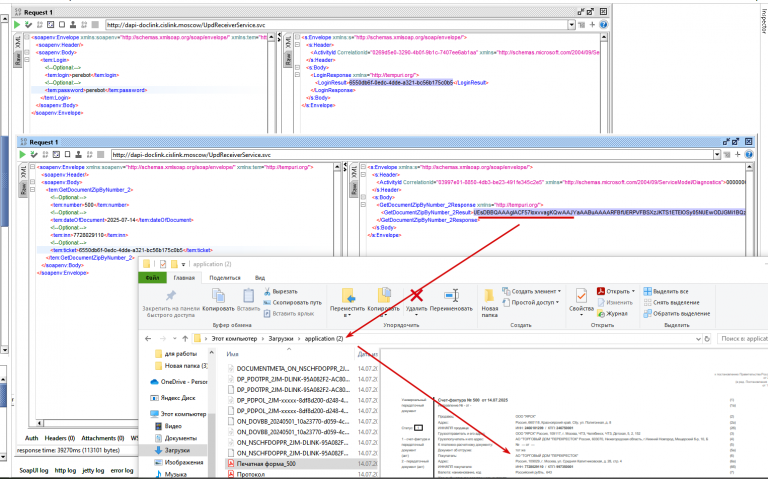The image size is (768, 479).
Task: Open the jetty log tab
Action: (x=93, y=470)
